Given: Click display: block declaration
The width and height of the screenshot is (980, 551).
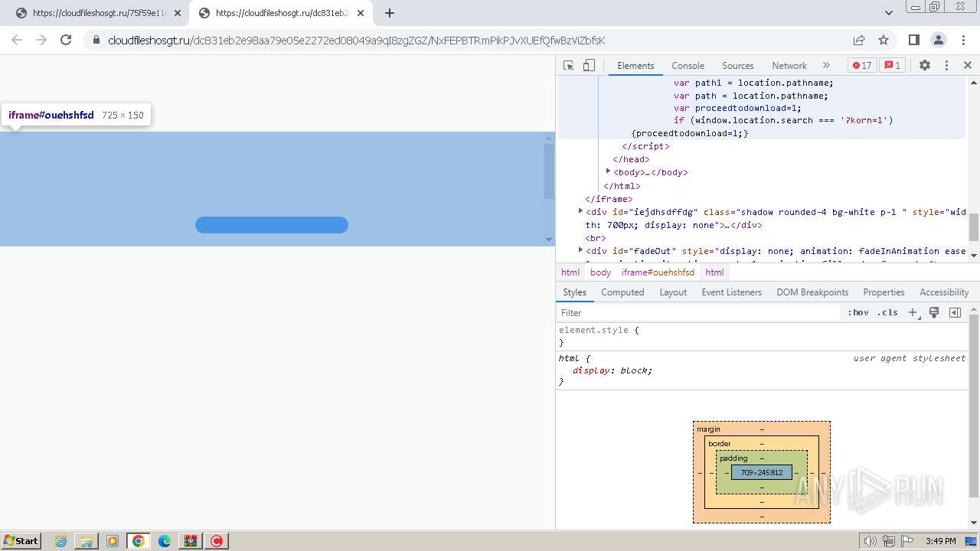Looking at the screenshot, I should pyautogui.click(x=612, y=370).
